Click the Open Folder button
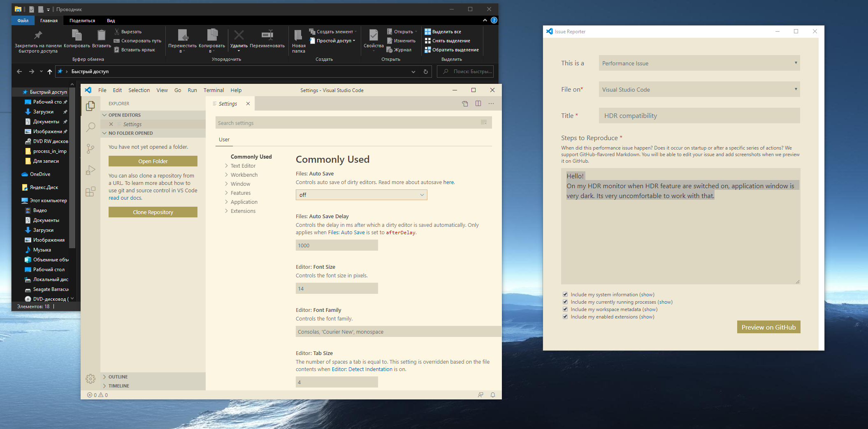The image size is (868, 429). pyautogui.click(x=153, y=161)
